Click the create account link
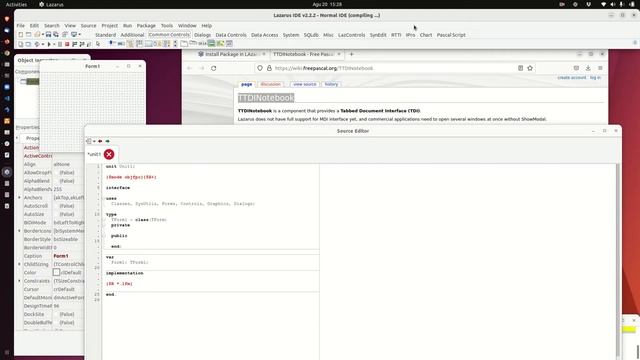The image size is (640, 360). coord(571,77)
